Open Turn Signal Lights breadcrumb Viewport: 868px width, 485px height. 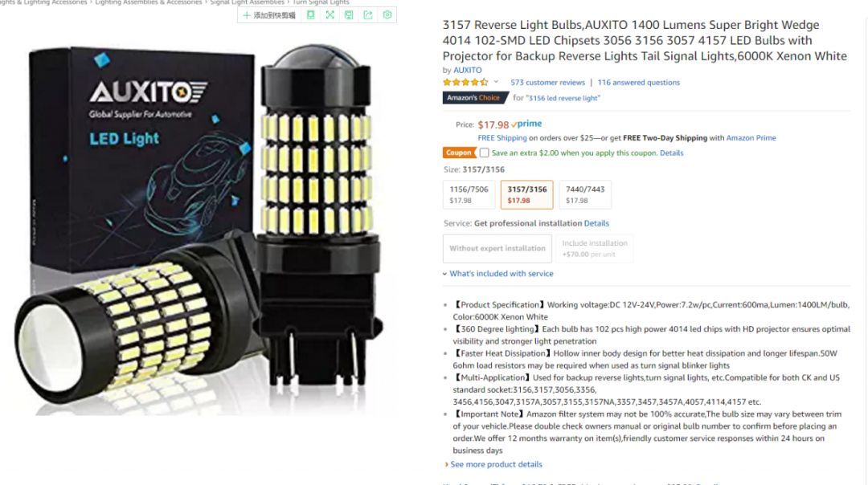(321, 2)
